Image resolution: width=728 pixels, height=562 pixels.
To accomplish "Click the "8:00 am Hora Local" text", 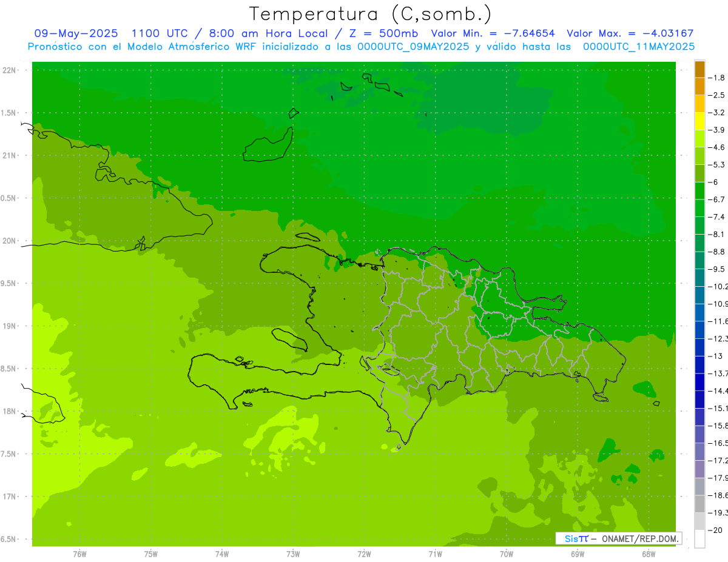I will [x=269, y=33].
